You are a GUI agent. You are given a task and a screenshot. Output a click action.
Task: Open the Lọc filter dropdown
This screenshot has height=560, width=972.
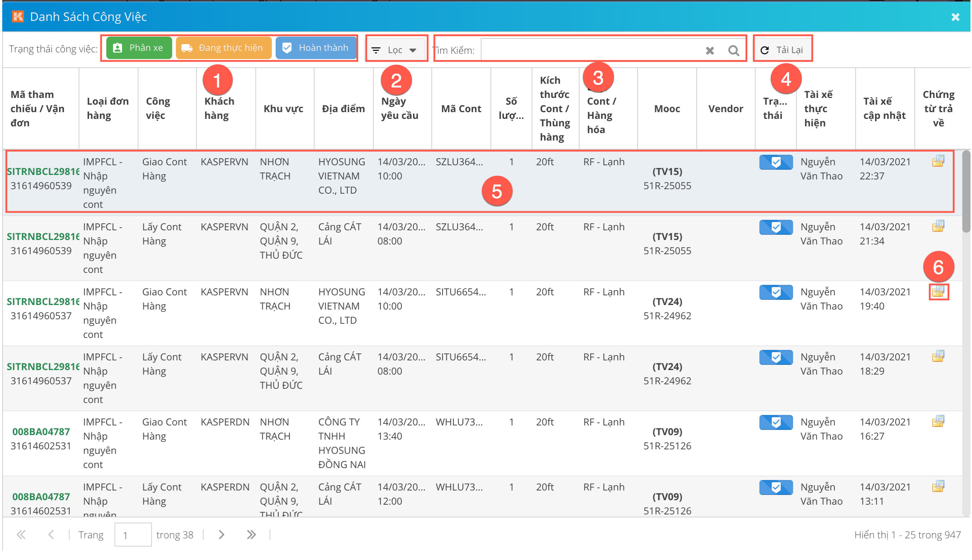click(x=395, y=50)
